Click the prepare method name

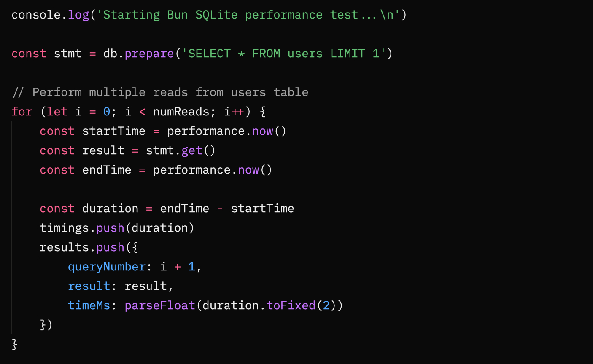click(x=149, y=54)
